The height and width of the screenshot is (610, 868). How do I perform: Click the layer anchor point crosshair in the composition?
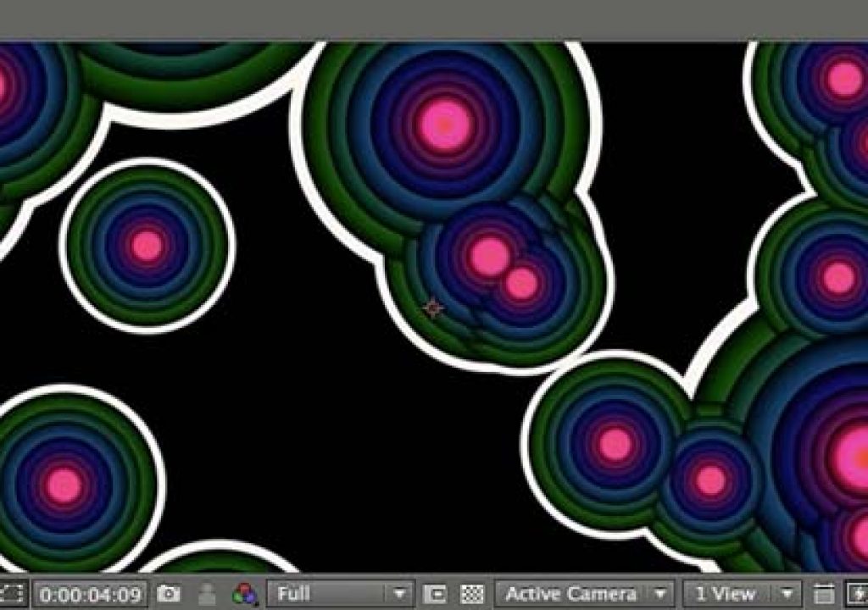(x=433, y=308)
